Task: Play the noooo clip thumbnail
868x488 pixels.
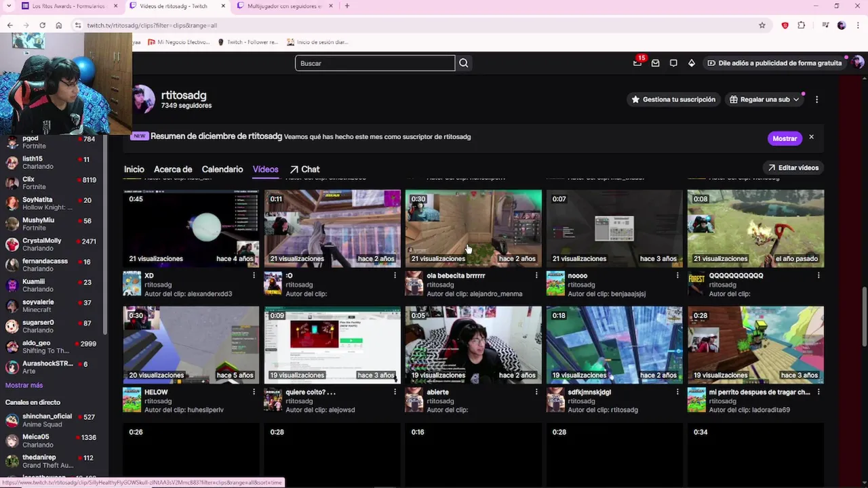Action: click(x=614, y=228)
